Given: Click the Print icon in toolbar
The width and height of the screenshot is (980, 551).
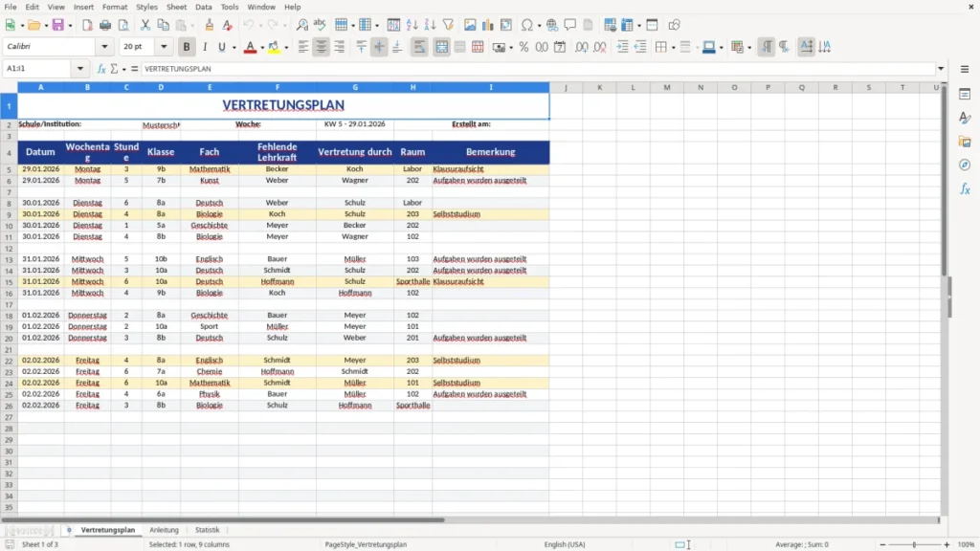Looking at the screenshot, I should [105, 25].
